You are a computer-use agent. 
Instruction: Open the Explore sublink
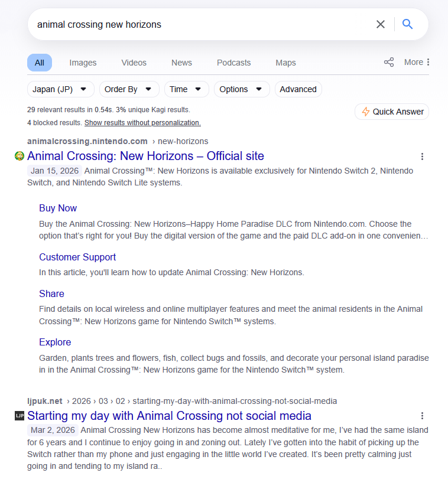pyautogui.click(x=55, y=342)
